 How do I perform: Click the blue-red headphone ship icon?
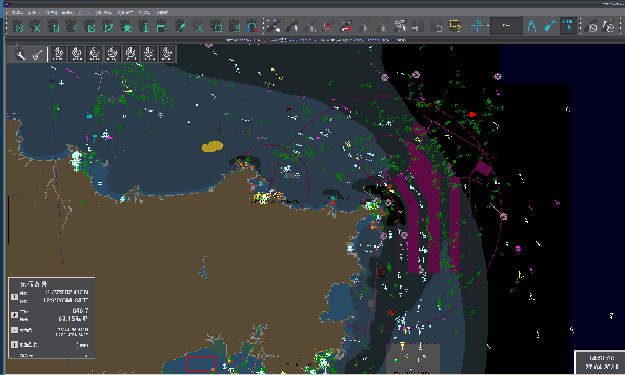click(x=252, y=27)
